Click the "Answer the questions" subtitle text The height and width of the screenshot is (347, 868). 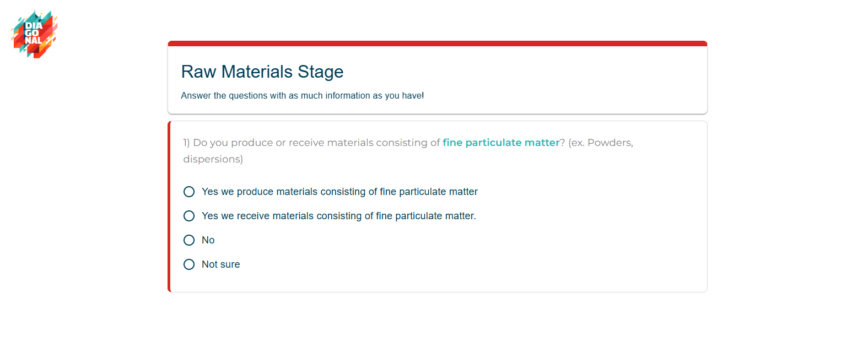click(x=302, y=96)
